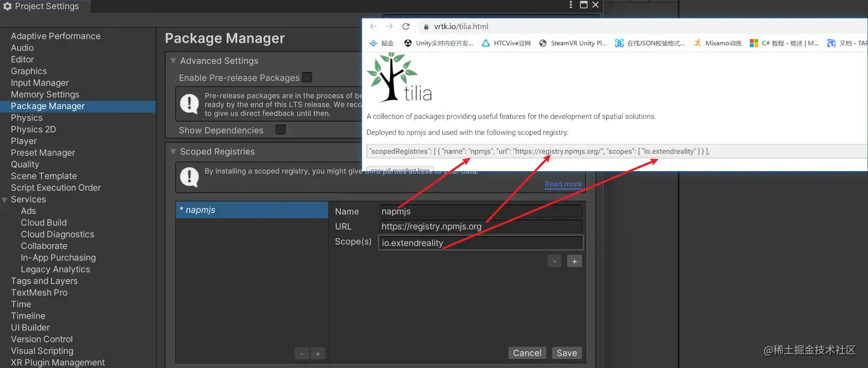Screen dimensions: 868x368
Task: Click the io.extendreality scope field
Action: [x=480, y=243]
